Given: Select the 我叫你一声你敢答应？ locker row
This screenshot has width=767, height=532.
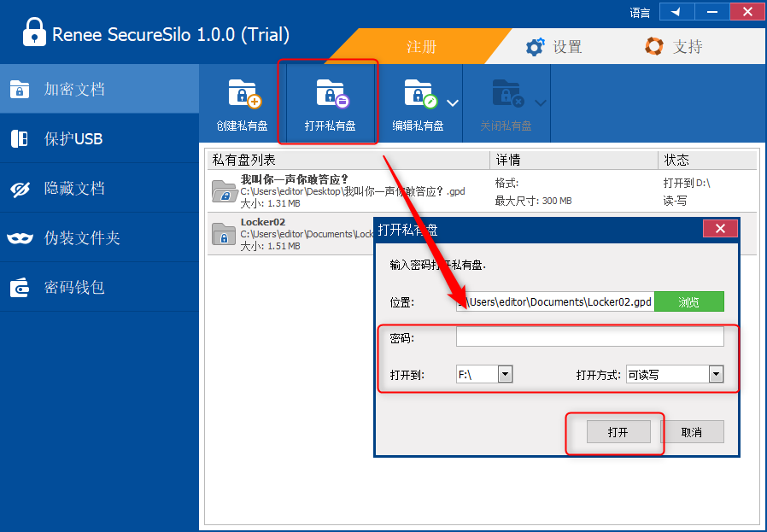Looking at the screenshot, I should click(x=482, y=191).
